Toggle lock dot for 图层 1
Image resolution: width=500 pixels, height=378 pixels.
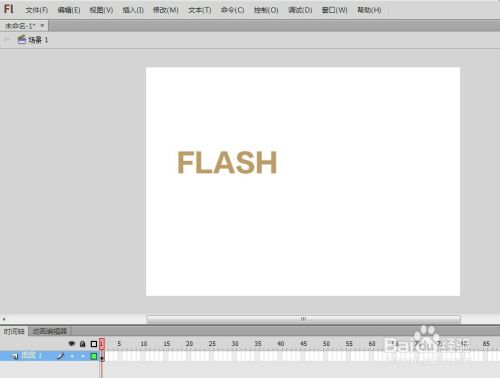coord(83,356)
